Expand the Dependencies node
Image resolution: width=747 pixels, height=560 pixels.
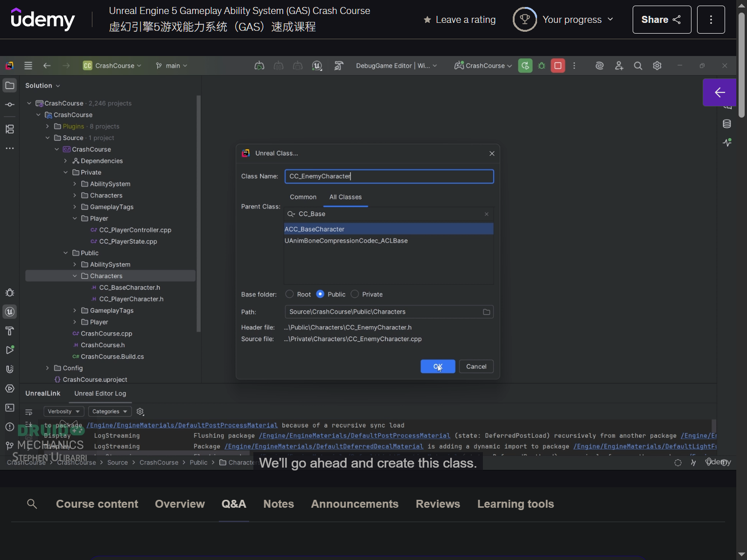(x=66, y=161)
